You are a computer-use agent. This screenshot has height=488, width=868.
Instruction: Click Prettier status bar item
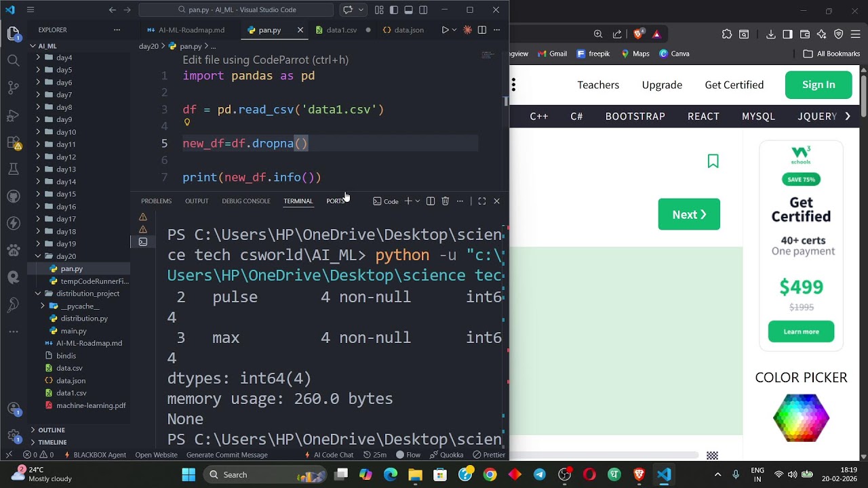click(490, 455)
